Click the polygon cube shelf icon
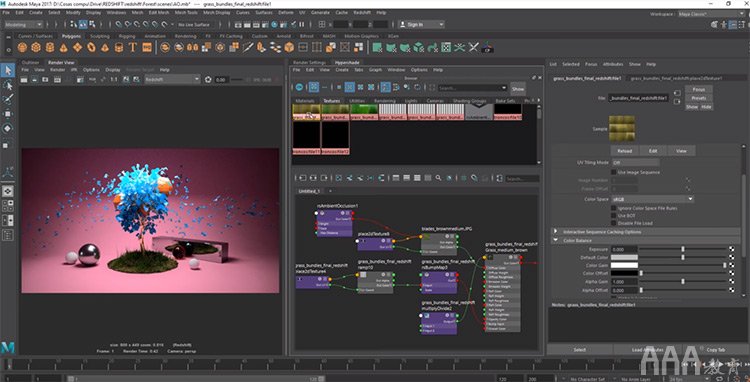The image size is (750, 382). (36, 47)
